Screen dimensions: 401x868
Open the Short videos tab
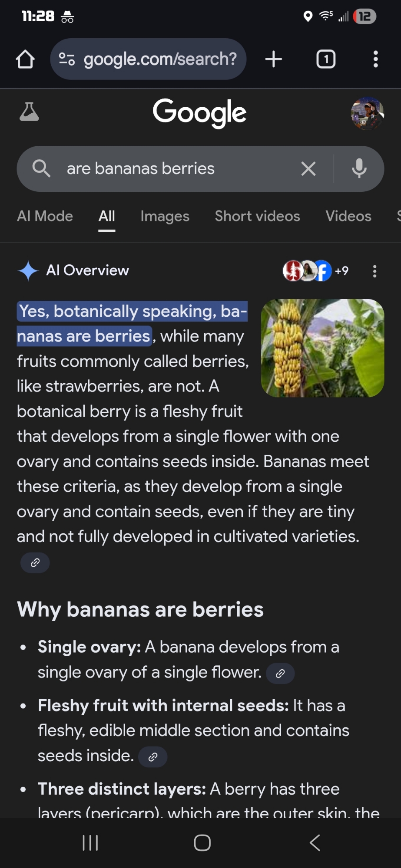pos(257,216)
